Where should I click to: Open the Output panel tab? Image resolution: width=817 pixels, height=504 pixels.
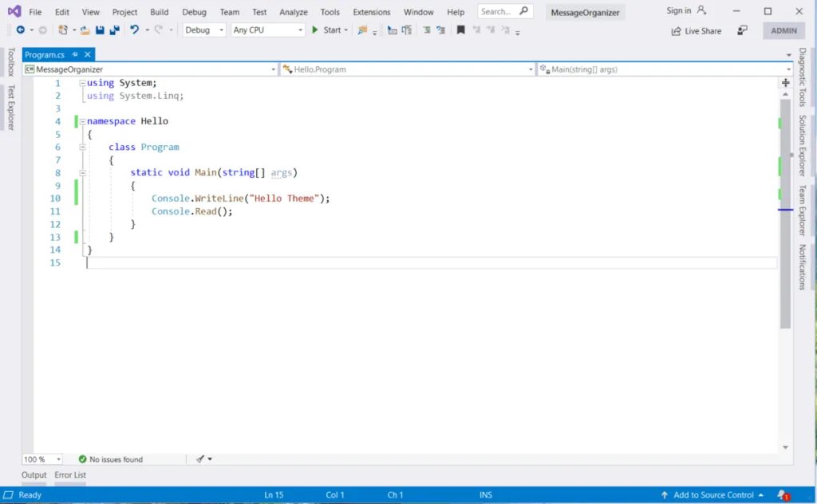coord(34,474)
